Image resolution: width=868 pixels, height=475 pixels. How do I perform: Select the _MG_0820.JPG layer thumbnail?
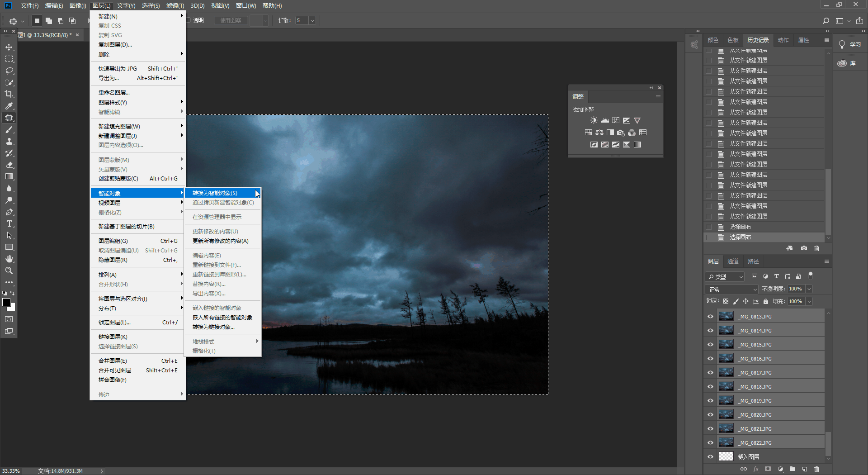726,415
